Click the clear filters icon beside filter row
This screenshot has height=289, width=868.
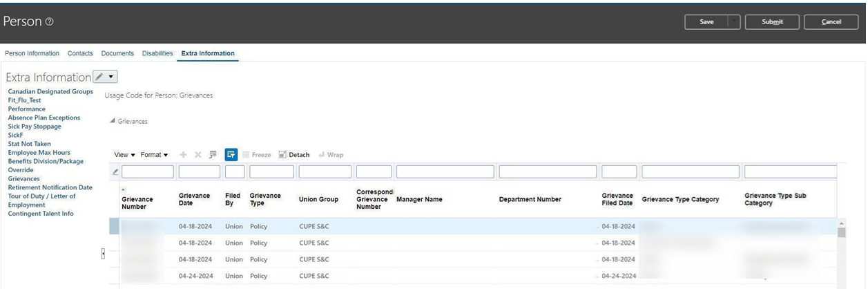(x=115, y=171)
